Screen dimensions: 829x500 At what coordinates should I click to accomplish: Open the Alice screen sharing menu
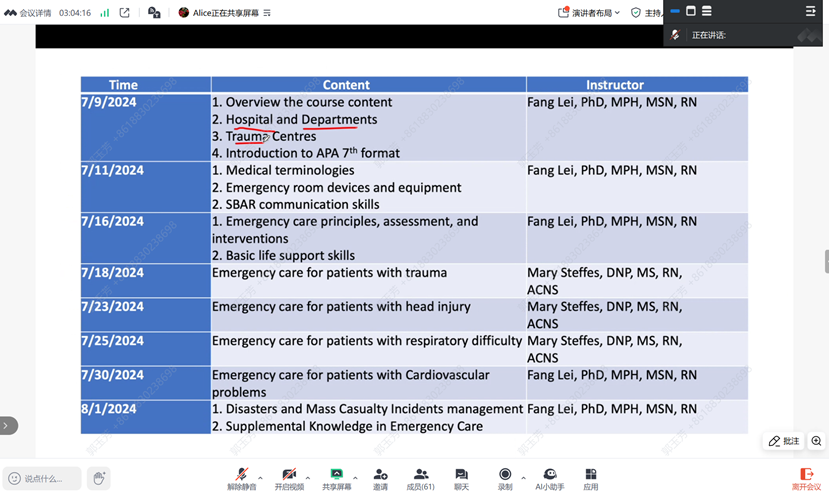click(x=225, y=13)
